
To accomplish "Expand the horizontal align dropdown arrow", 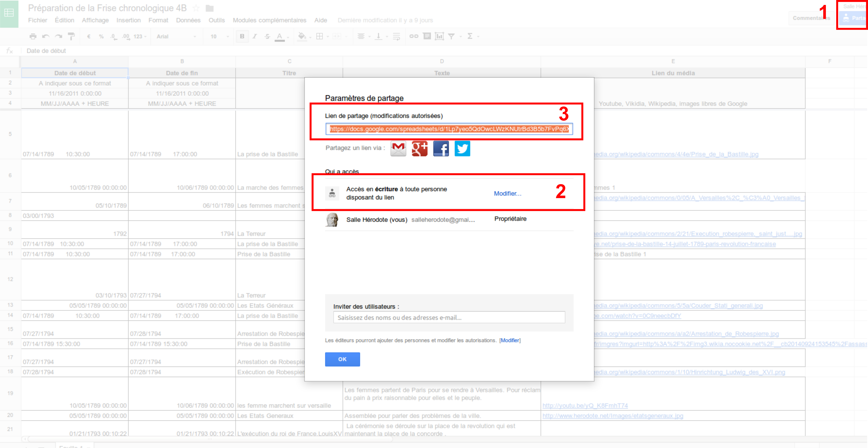I will [x=369, y=37].
